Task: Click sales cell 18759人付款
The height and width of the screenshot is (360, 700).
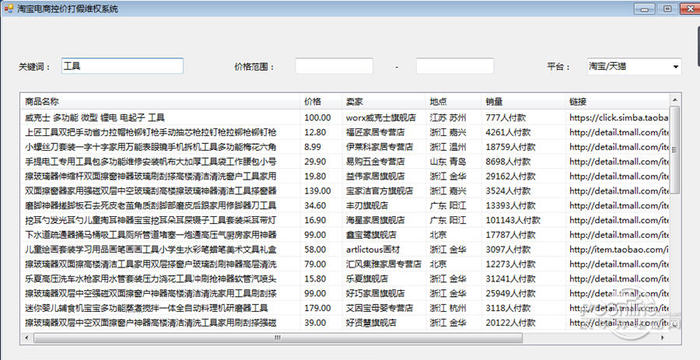Action: coord(511,147)
